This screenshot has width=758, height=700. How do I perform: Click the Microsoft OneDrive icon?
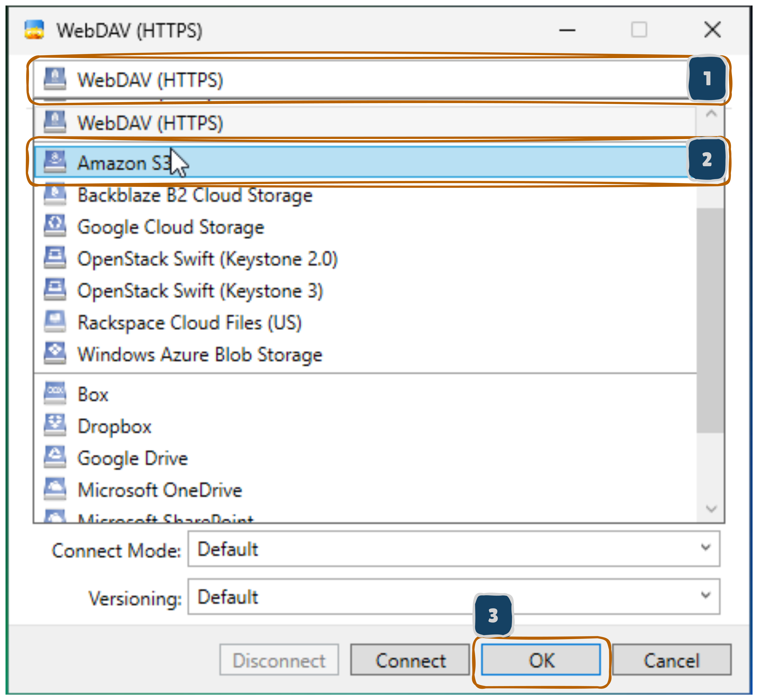[x=55, y=489]
